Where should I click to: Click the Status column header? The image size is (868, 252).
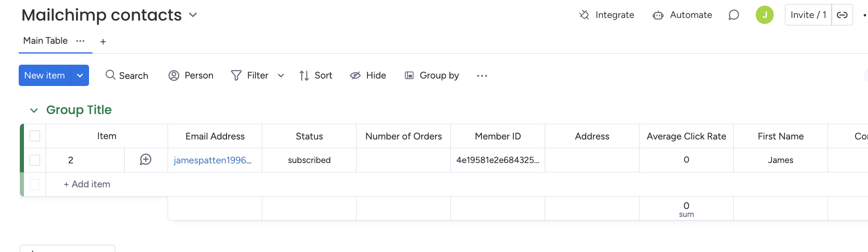point(309,136)
